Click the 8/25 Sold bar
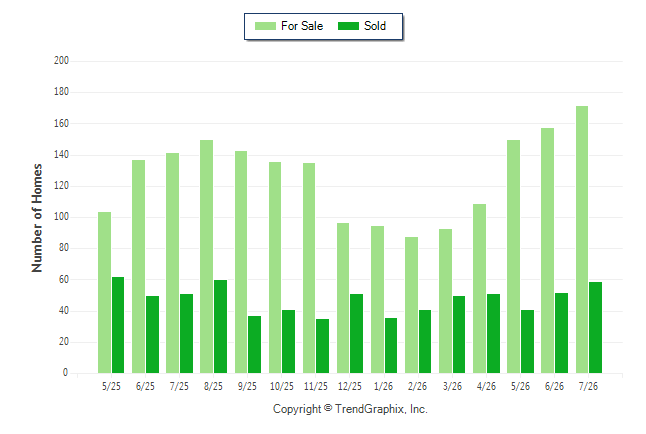 (x=220, y=326)
